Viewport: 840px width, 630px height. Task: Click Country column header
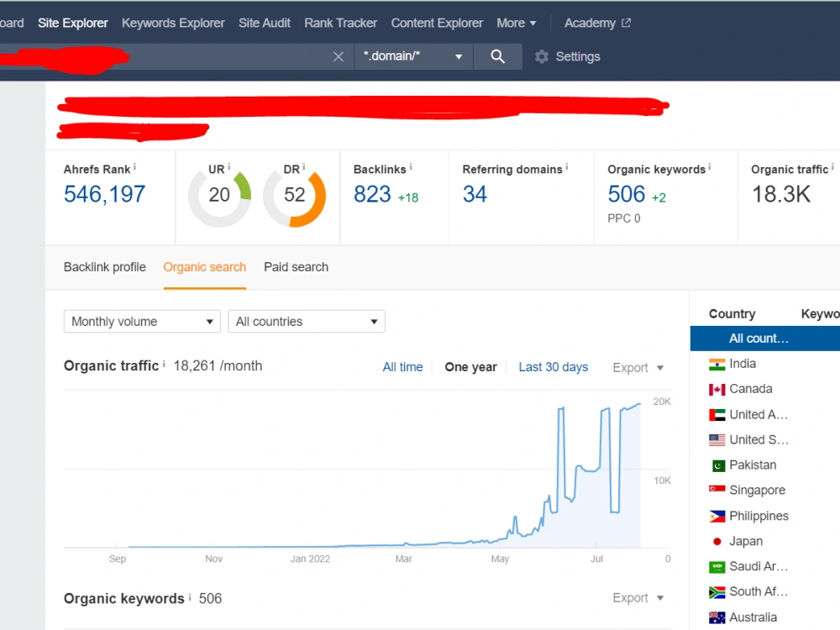coord(732,314)
